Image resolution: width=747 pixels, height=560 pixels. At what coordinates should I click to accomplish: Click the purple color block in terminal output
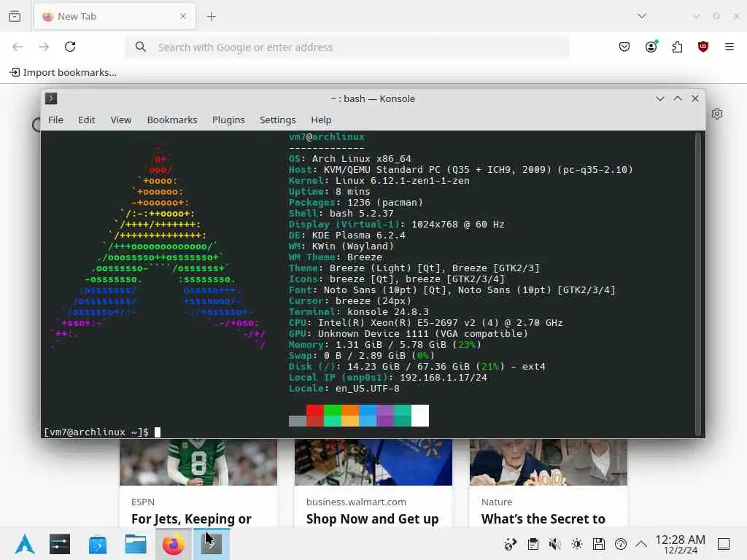click(385, 416)
